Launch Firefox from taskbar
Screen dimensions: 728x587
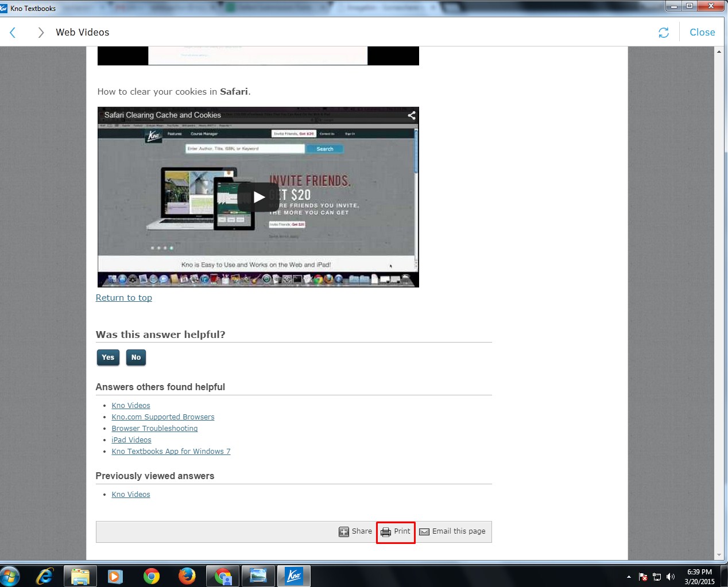coord(187,576)
